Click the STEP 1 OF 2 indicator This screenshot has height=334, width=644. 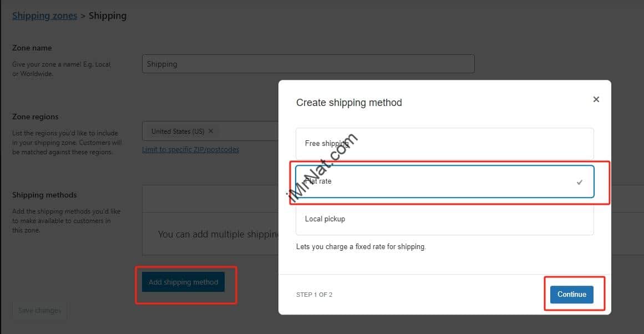(314, 295)
